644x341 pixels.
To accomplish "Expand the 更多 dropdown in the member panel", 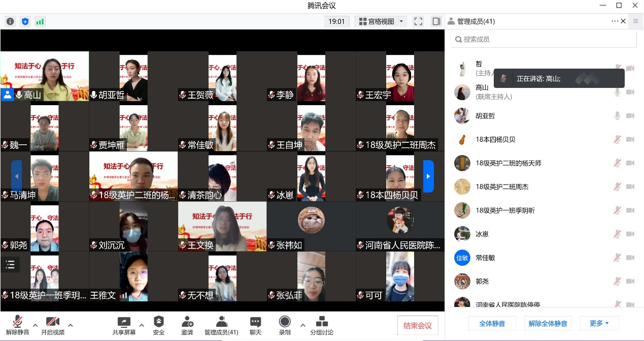I will (x=599, y=323).
